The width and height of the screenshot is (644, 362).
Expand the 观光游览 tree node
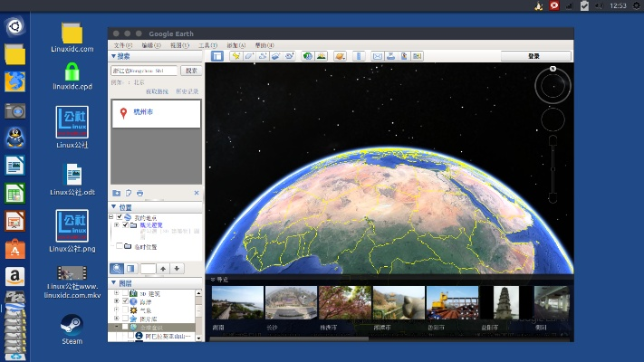[117, 225]
